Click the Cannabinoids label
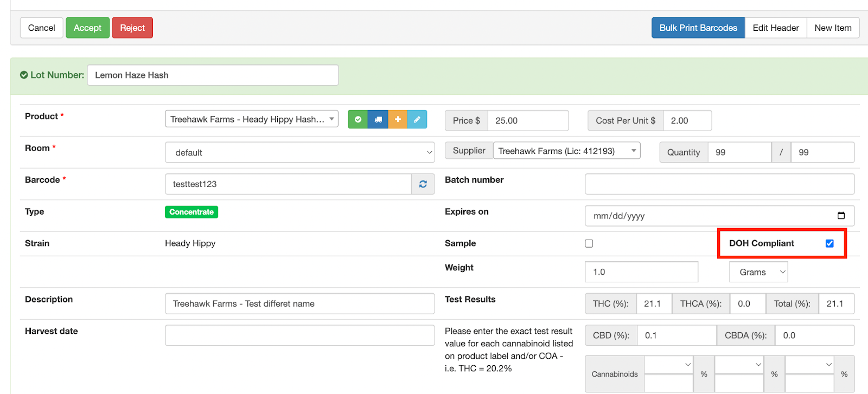The height and width of the screenshot is (394, 868). coord(615,374)
